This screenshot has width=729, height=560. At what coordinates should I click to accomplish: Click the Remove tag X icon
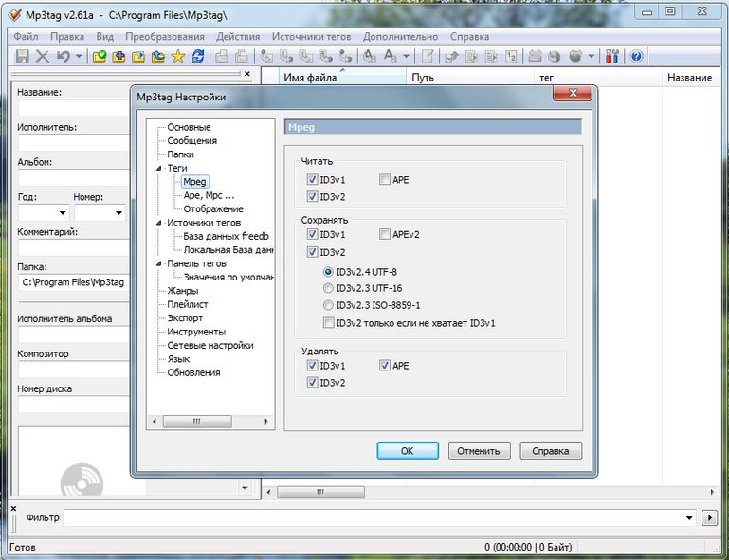[x=42, y=57]
